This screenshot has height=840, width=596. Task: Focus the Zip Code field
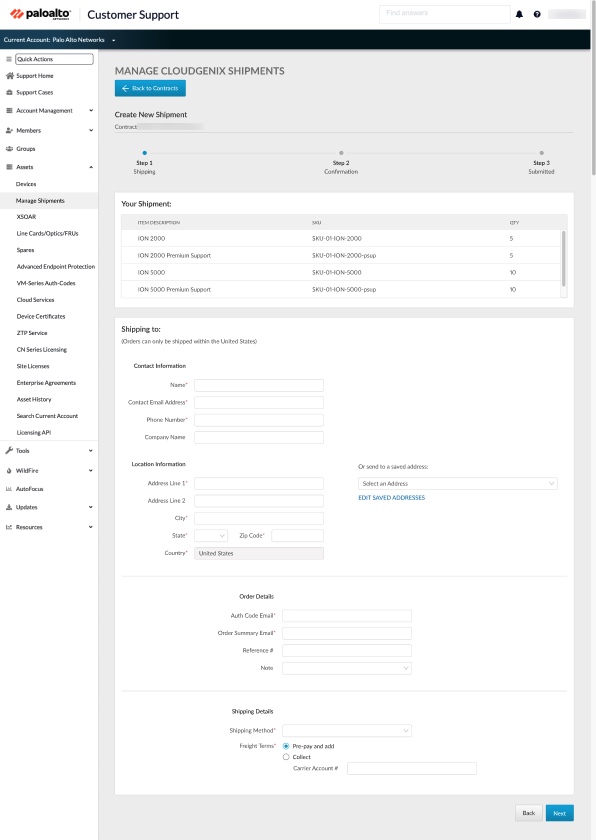(x=297, y=535)
